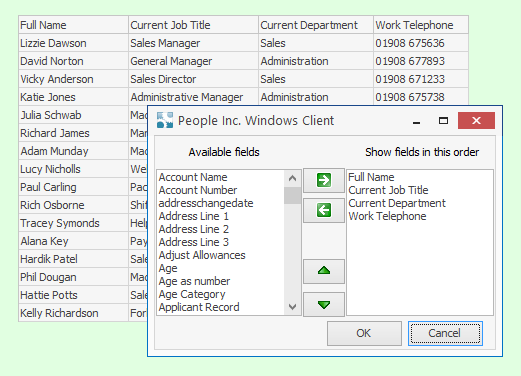Click phone number 01908 671233
The image size is (521, 376).
coord(421,79)
